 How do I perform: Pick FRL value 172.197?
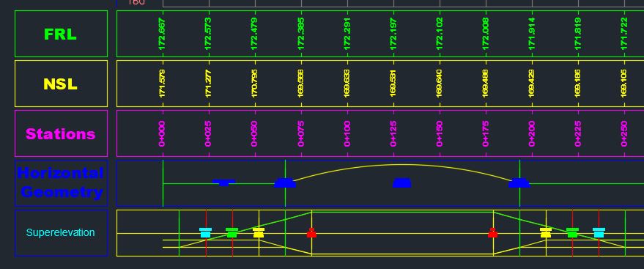pyautogui.click(x=393, y=34)
